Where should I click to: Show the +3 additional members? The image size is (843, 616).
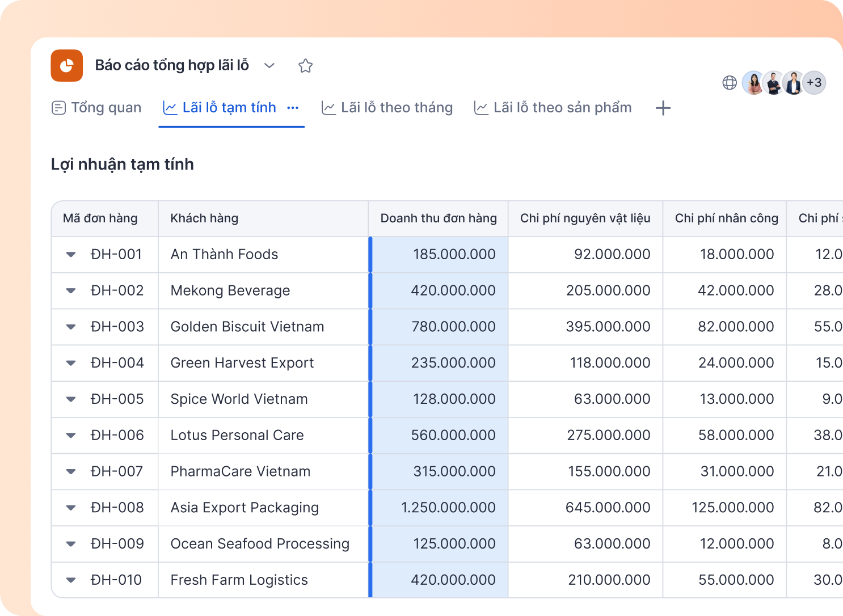coord(815,83)
